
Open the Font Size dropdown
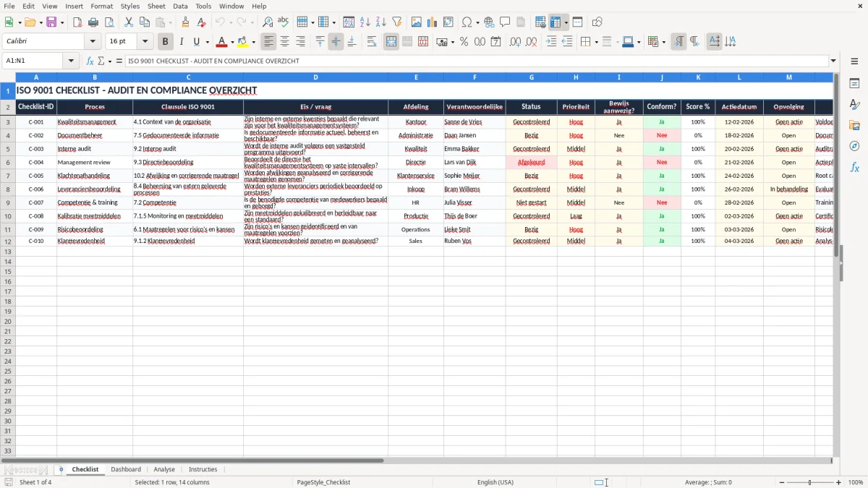(145, 42)
